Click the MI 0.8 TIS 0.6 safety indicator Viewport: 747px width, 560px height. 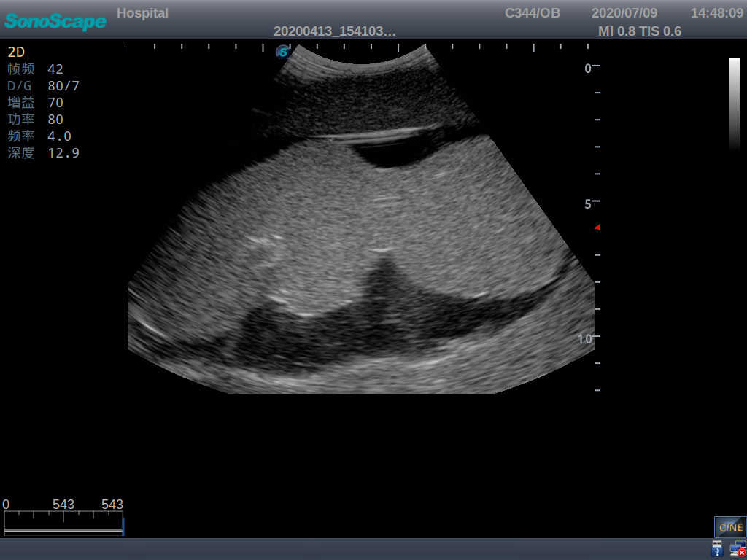[640, 31]
